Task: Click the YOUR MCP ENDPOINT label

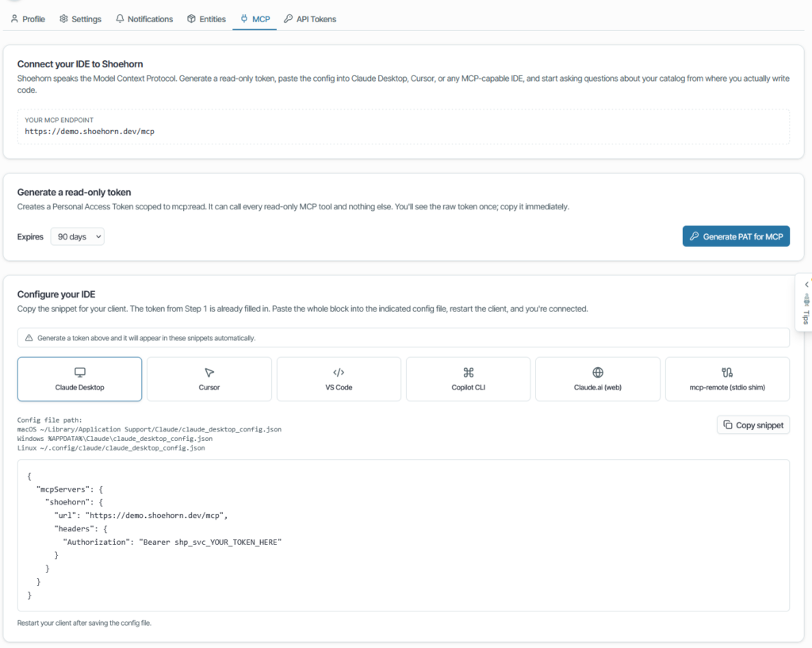Action: (x=59, y=121)
